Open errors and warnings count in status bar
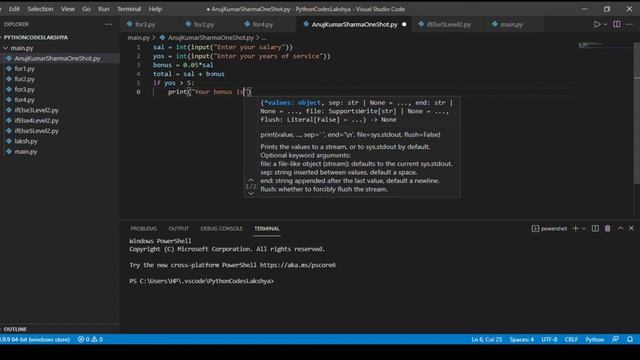640x360 pixels. (90, 340)
